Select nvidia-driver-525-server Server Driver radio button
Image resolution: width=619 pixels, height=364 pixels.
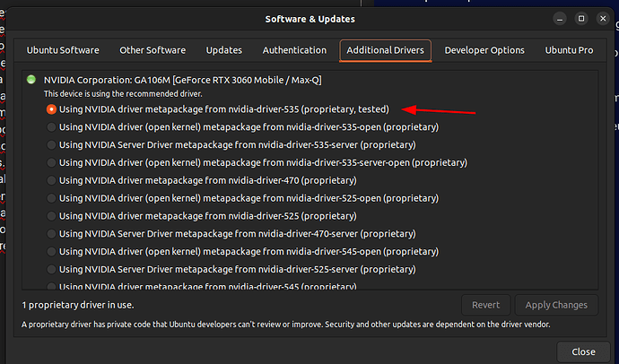(x=51, y=269)
